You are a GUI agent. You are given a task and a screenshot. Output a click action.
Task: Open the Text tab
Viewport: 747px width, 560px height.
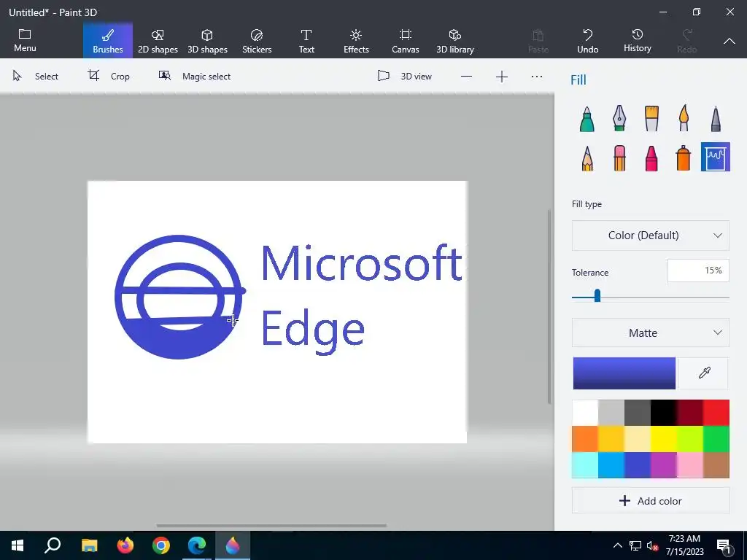click(306, 41)
